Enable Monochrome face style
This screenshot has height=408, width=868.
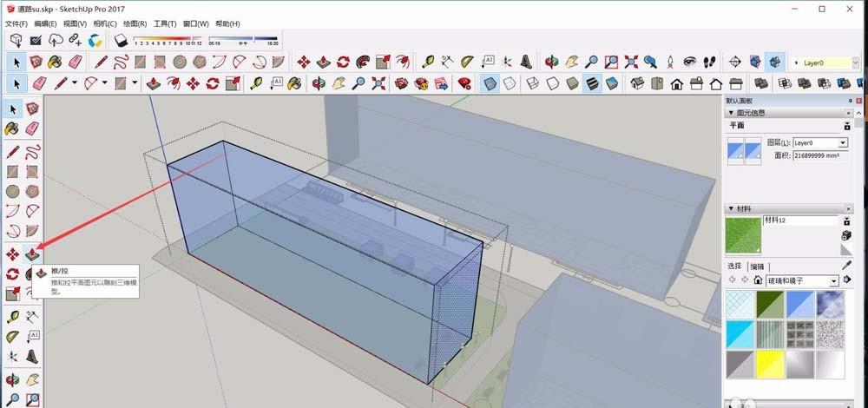tap(612, 83)
